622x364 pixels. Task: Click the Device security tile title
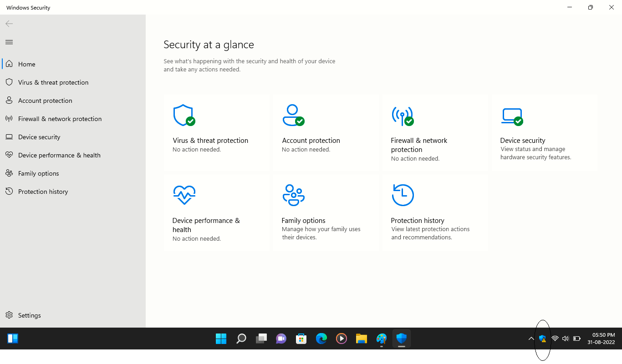click(x=523, y=141)
